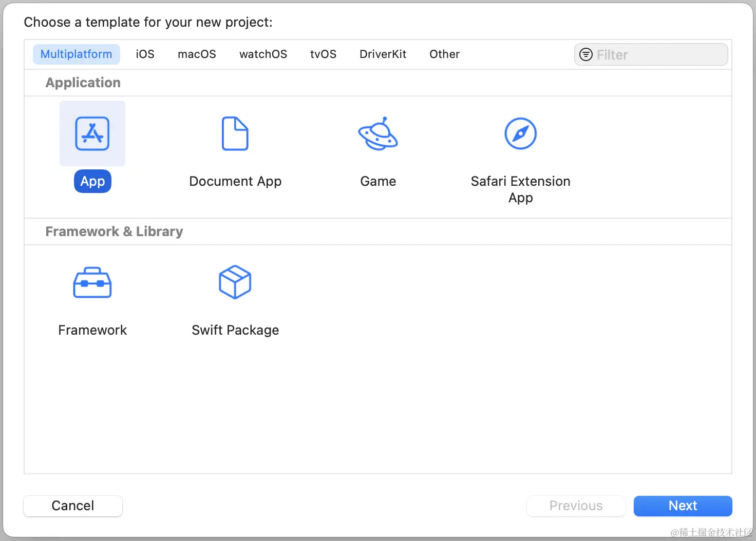Select the Safari Extension App compass icon

click(520, 133)
